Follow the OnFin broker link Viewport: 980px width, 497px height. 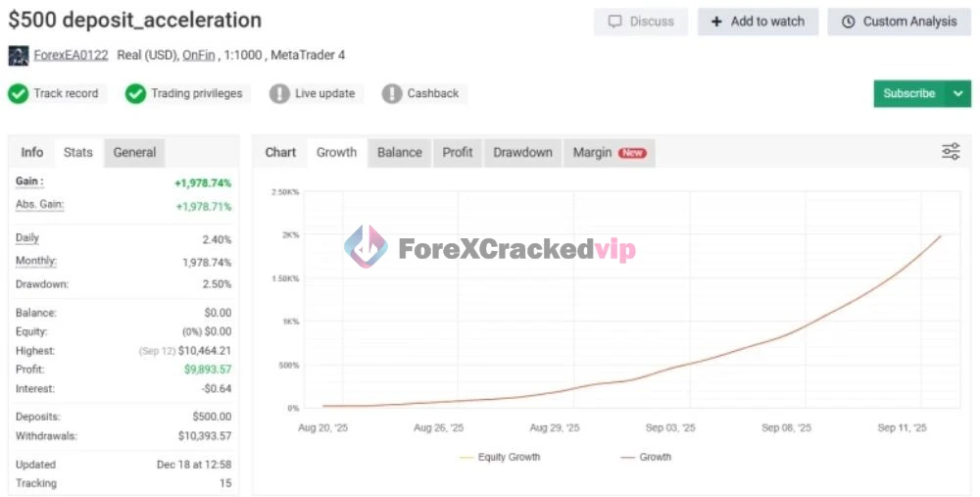pyautogui.click(x=199, y=55)
